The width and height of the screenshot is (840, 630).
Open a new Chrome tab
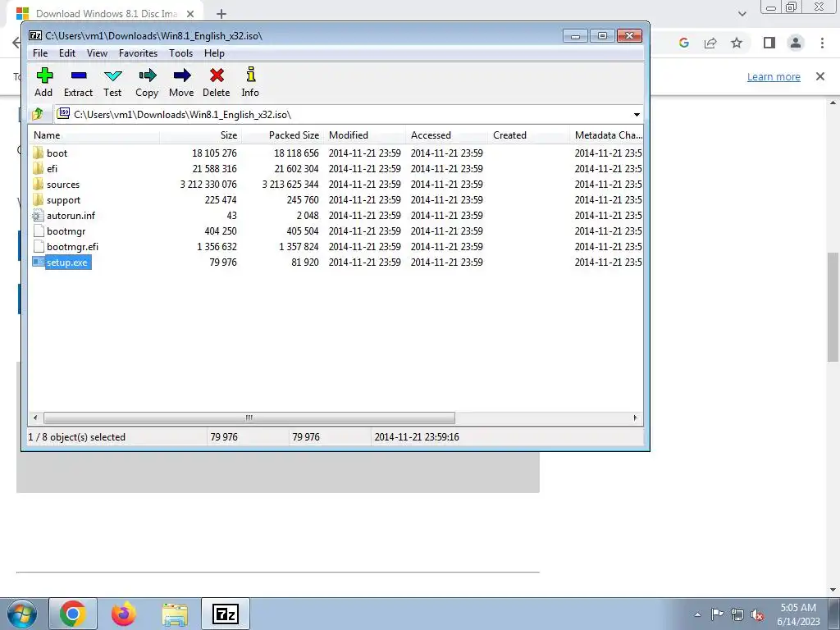pyautogui.click(x=221, y=14)
